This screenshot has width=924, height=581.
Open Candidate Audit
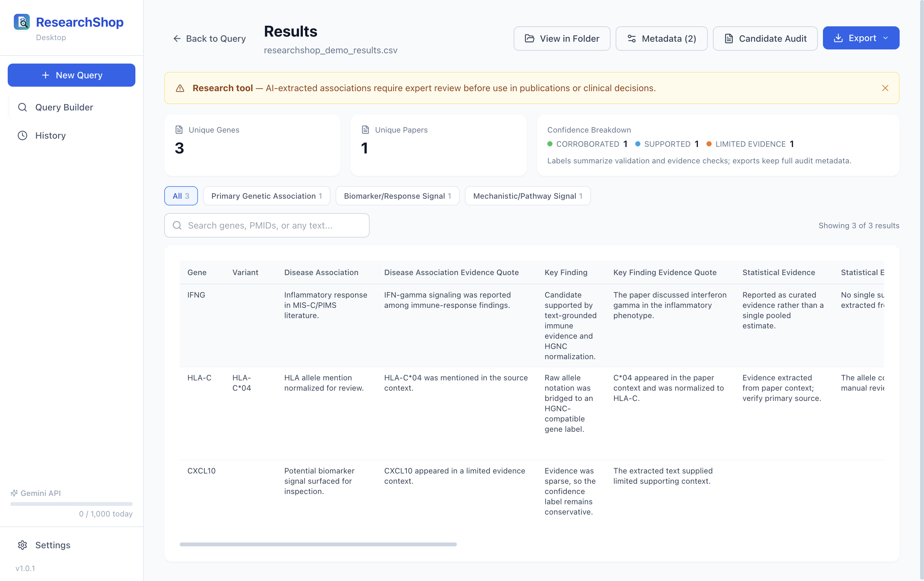(x=765, y=39)
